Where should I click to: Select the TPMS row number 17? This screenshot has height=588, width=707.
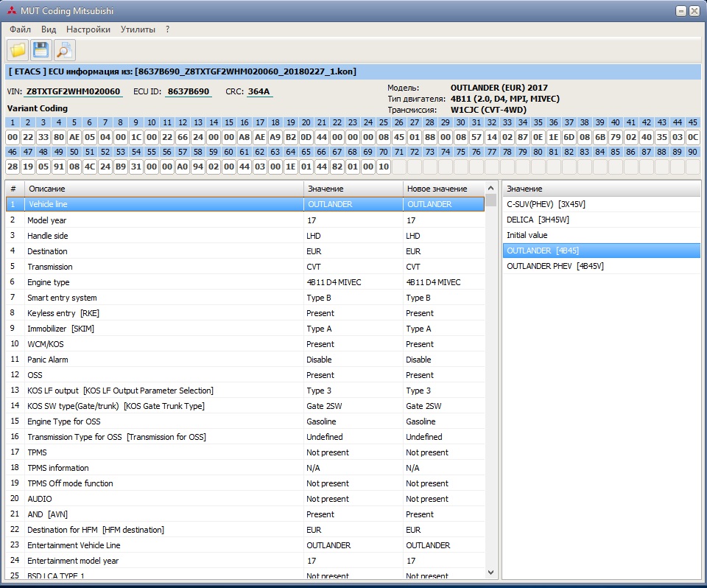click(x=245, y=452)
